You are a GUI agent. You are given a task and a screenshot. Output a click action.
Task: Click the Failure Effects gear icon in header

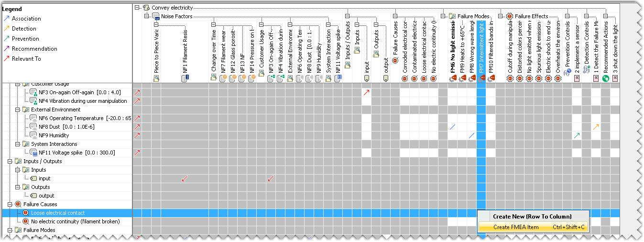(510, 16)
